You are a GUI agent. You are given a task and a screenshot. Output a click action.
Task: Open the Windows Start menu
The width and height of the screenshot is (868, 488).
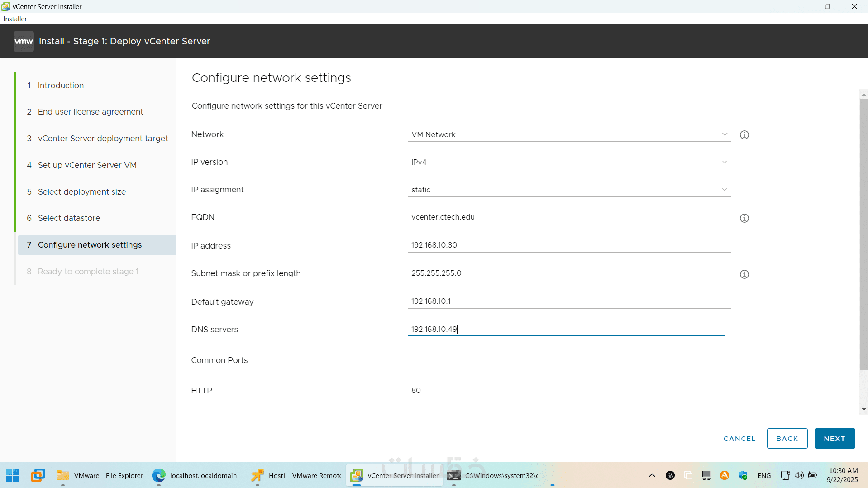[13, 475]
